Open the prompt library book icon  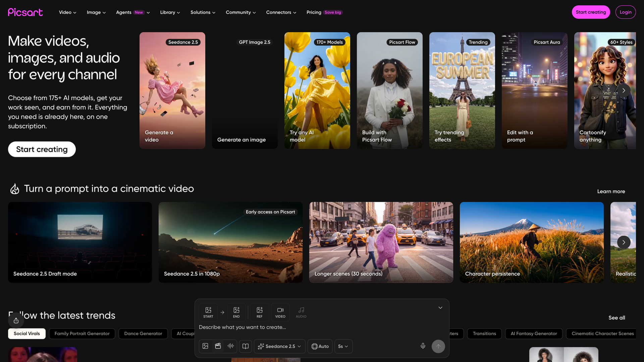click(246, 346)
